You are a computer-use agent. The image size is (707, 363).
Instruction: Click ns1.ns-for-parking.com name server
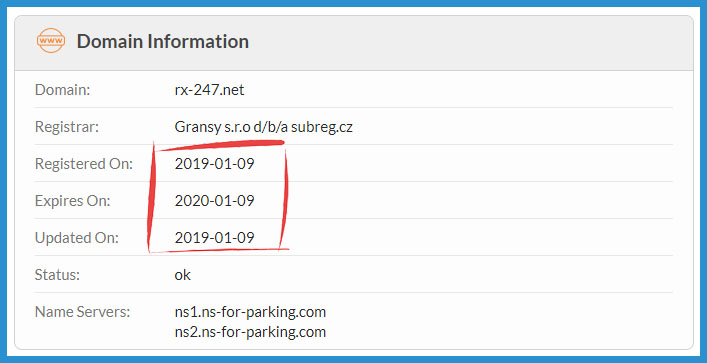pyautogui.click(x=250, y=312)
